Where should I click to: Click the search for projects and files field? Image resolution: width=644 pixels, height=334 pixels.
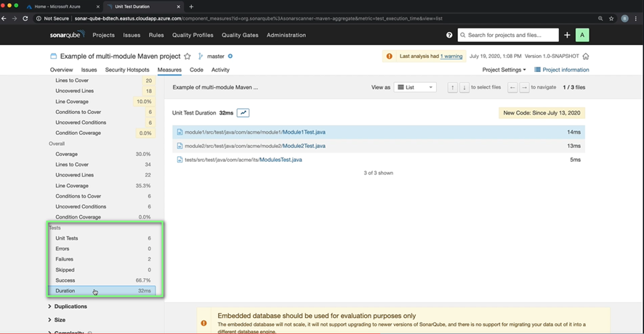pos(508,35)
